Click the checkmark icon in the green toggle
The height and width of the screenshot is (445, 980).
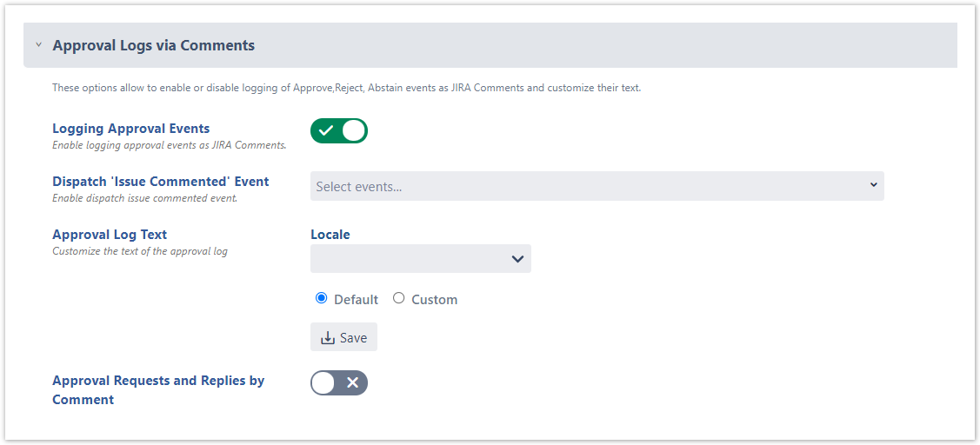point(326,130)
